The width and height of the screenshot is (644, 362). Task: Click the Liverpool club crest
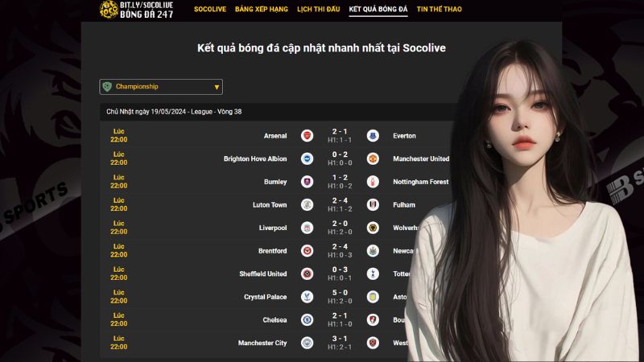(x=307, y=228)
